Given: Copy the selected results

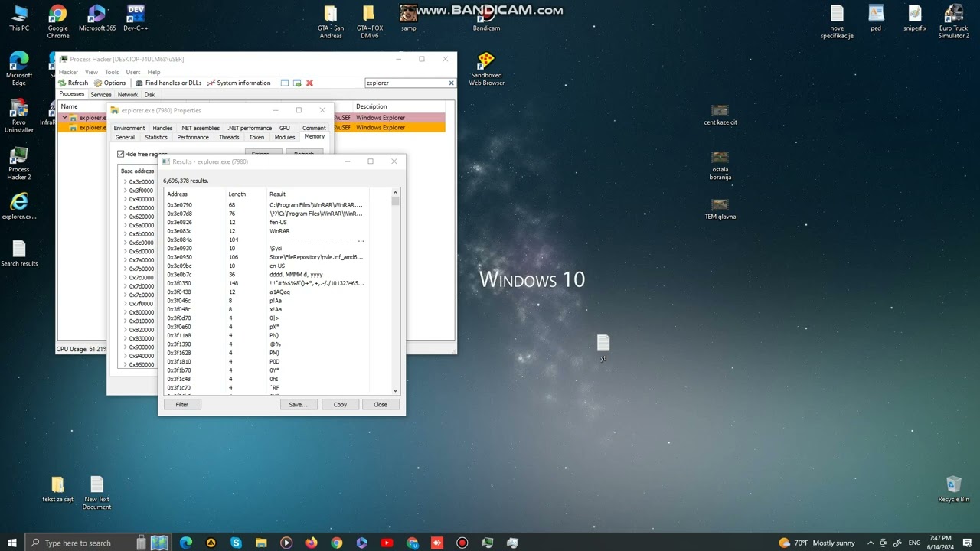Looking at the screenshot, I should coord(340,404).
